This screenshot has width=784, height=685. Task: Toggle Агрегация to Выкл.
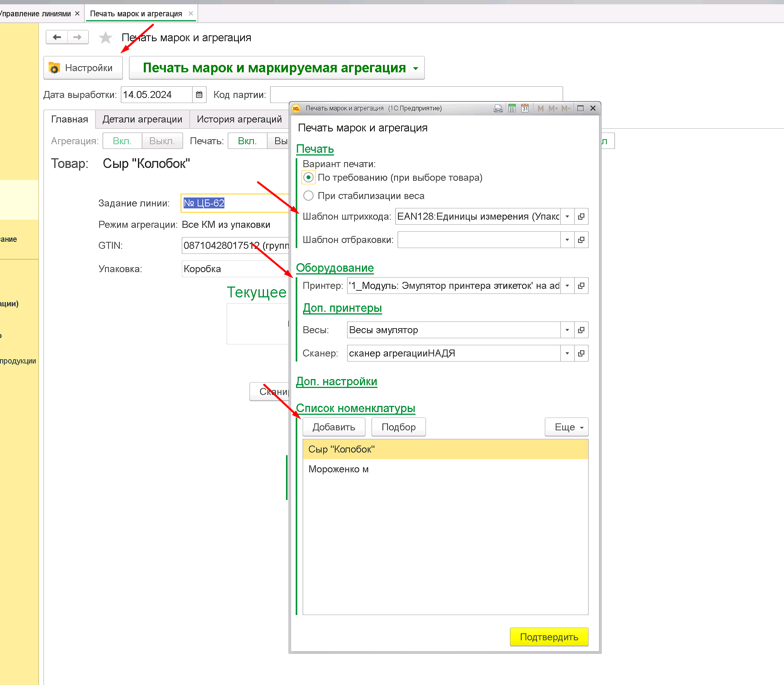coord(162,141)
